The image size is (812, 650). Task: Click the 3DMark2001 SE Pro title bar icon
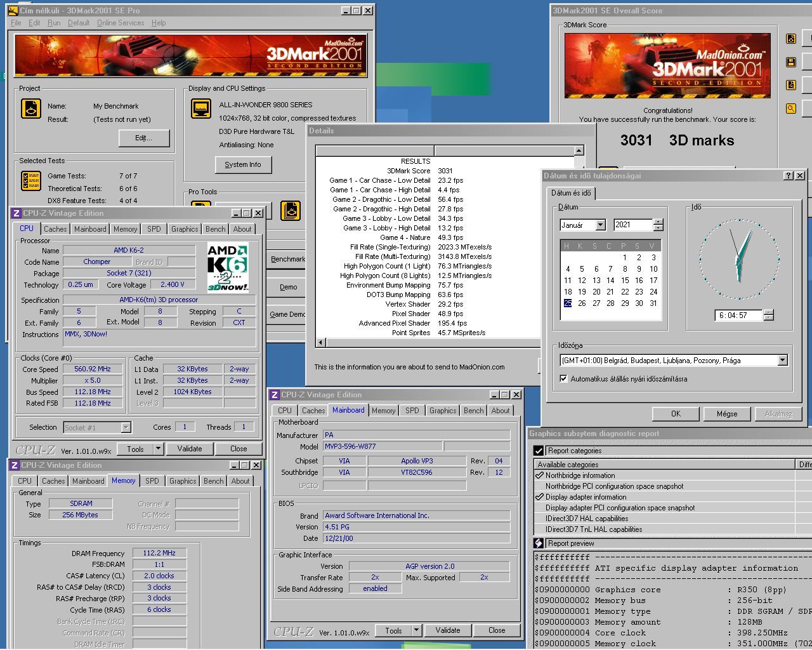13,11
